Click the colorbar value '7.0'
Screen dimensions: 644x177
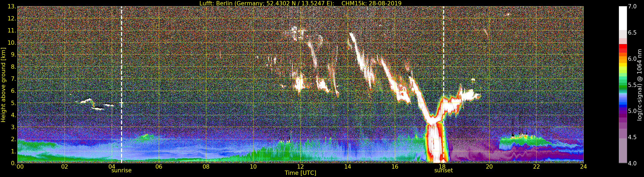(x=632, y=6)
